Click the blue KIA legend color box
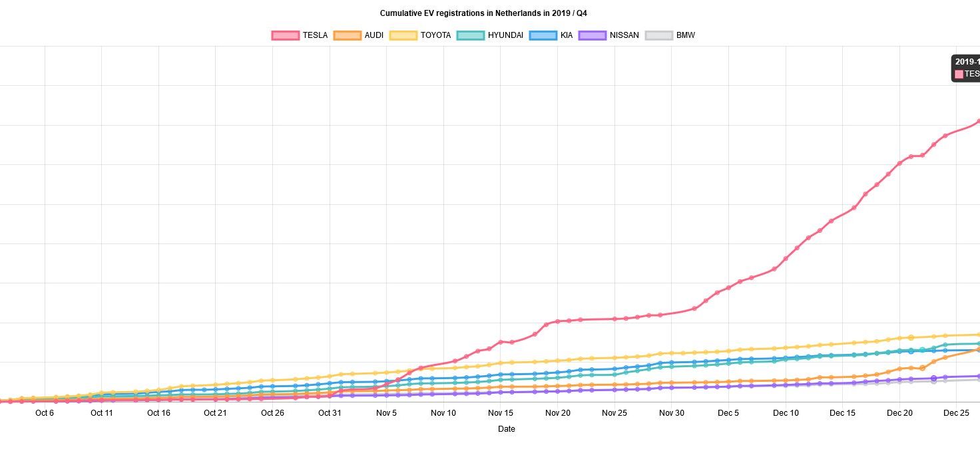Image resolution: width=980 pixels, height=453 pixels. point(543,35)
